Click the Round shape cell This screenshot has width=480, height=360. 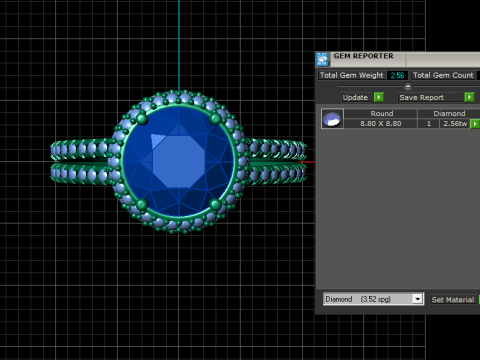(381, 114)
